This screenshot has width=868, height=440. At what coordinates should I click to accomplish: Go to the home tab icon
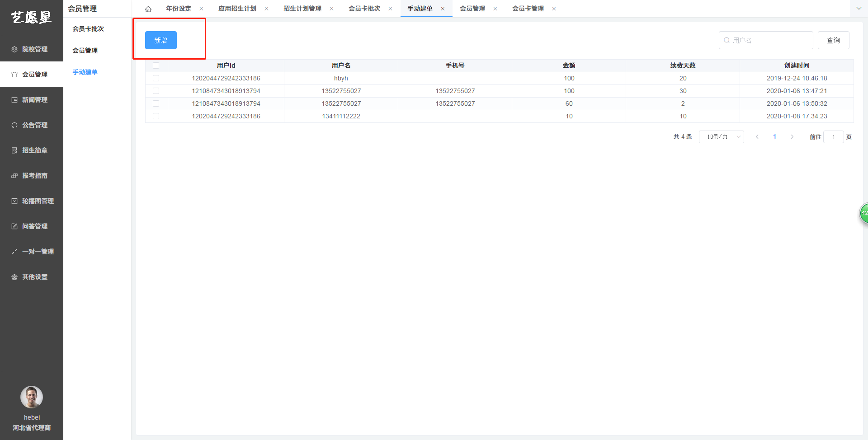click(148, 9)
